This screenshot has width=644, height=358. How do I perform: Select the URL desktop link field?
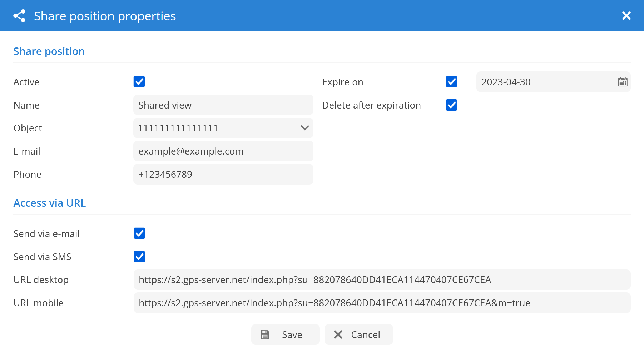point(382,280)
